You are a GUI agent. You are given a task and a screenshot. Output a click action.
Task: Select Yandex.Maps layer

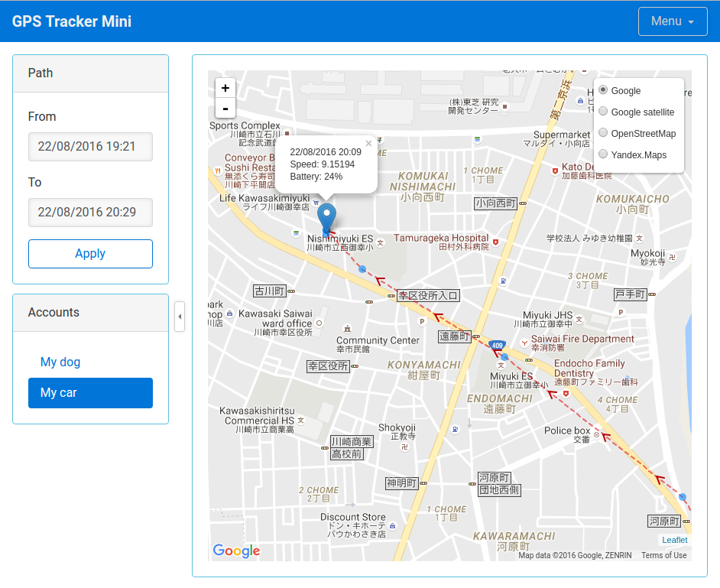click(x=603, y=154)
